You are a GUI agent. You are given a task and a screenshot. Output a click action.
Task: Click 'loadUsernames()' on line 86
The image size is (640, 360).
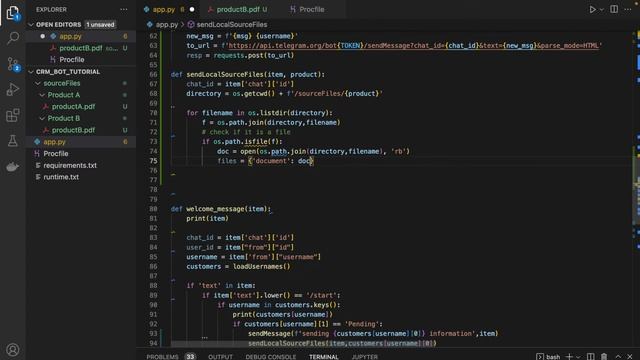point(262,267)
